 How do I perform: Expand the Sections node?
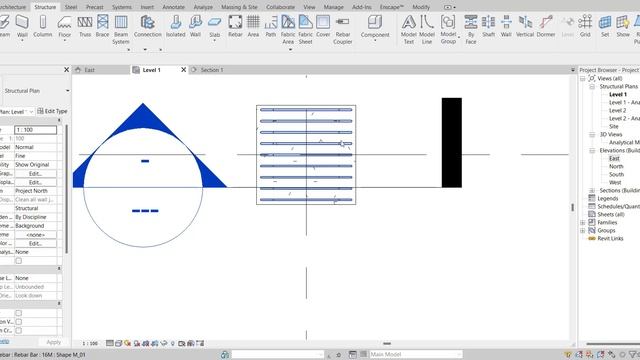coord(592,191)
